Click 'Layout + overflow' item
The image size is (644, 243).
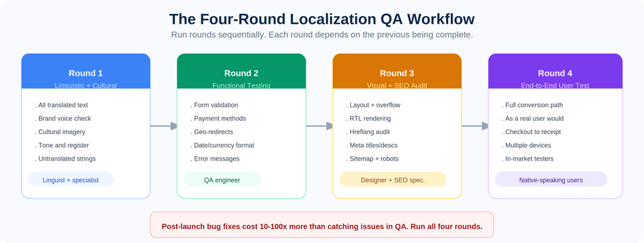coord(373,105)
